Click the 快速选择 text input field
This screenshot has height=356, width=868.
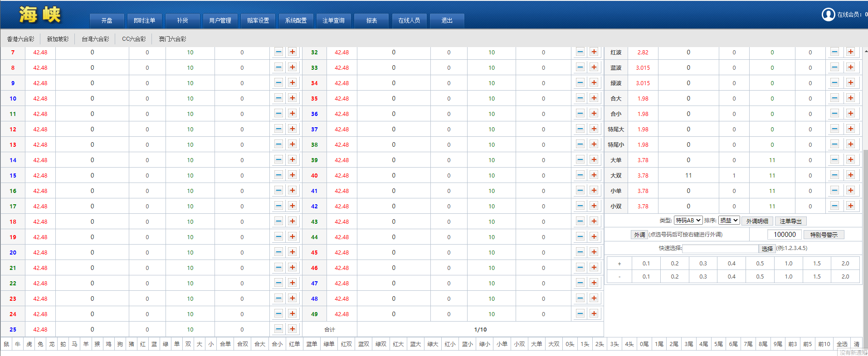click(x=720, y=249)
